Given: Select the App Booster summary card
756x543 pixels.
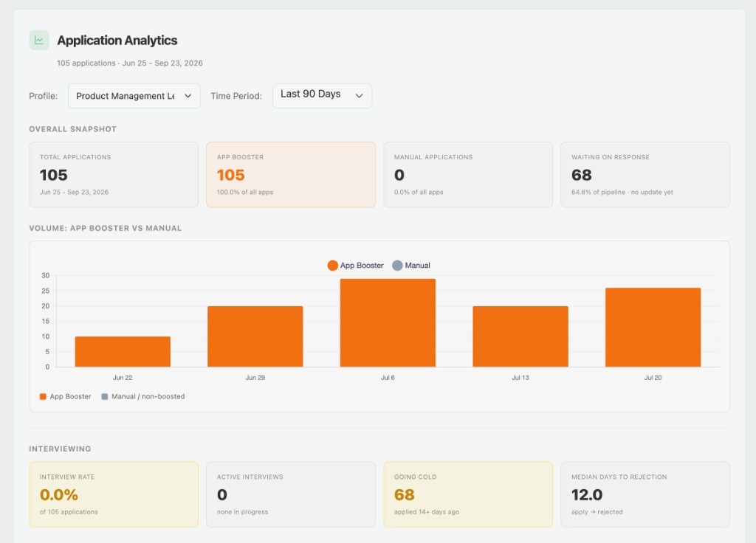Looking at the screenshot, I should tap(291, 174).
